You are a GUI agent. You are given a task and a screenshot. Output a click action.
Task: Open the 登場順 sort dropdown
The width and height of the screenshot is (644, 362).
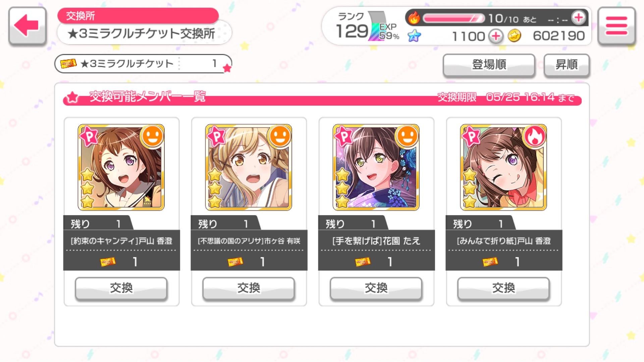489,65
